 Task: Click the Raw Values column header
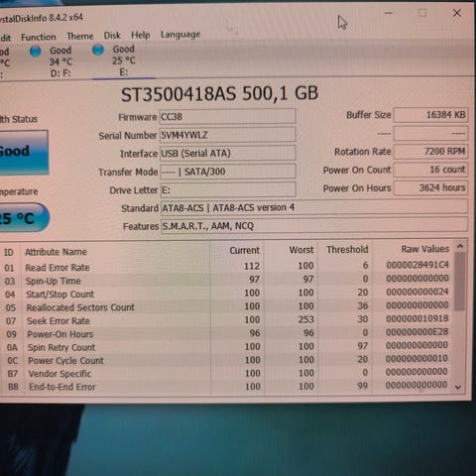[425, 249]
